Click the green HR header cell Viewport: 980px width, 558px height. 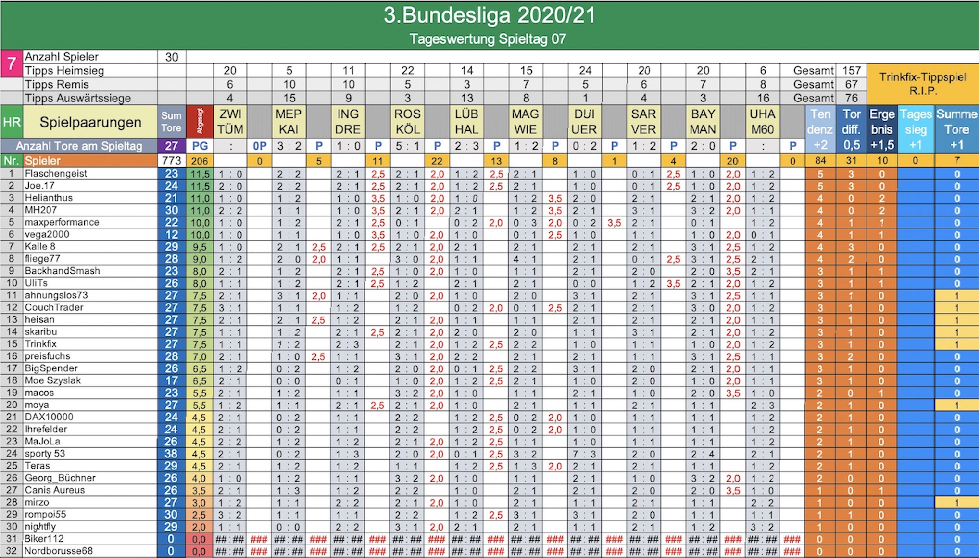(x=12, y=122)
